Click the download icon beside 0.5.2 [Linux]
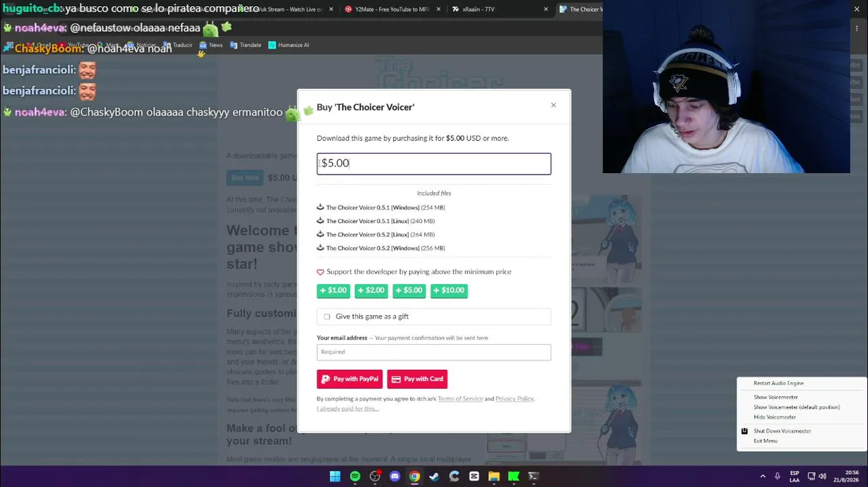 [320, 234]
